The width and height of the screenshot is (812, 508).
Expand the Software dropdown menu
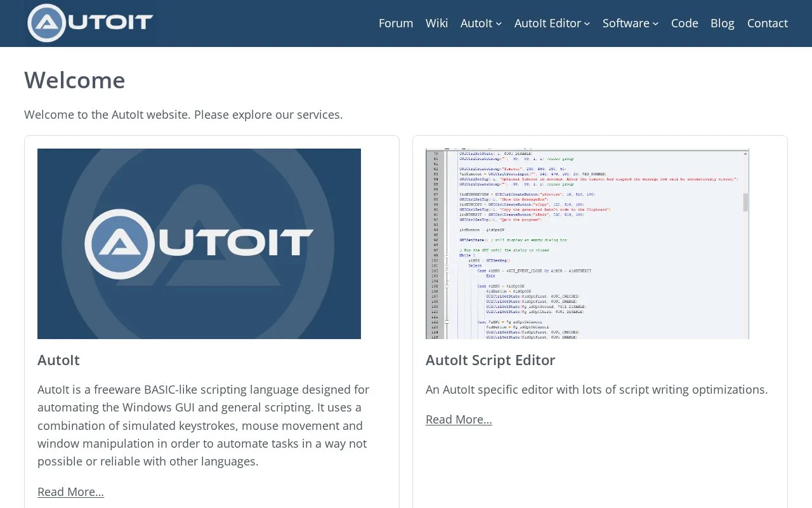click(631, 23)
